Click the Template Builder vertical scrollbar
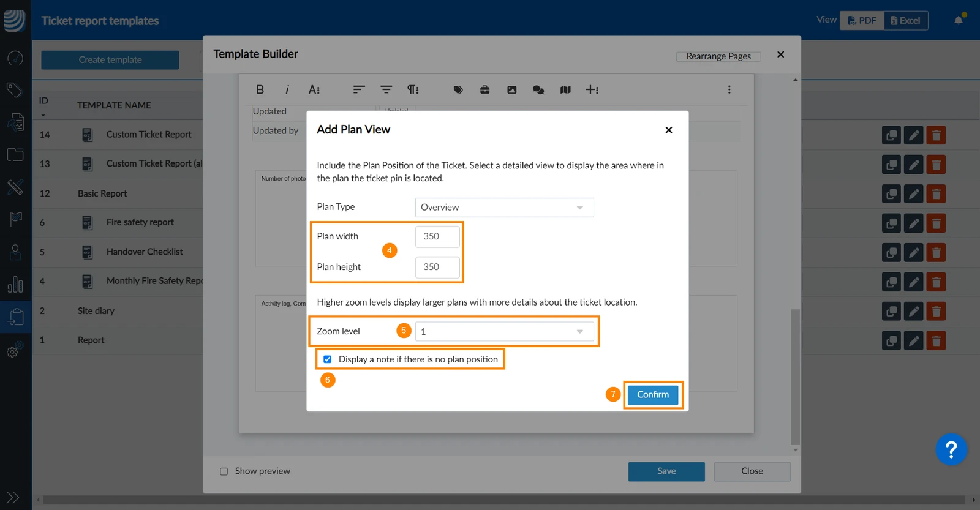980x510 pixels. point(795,377)
